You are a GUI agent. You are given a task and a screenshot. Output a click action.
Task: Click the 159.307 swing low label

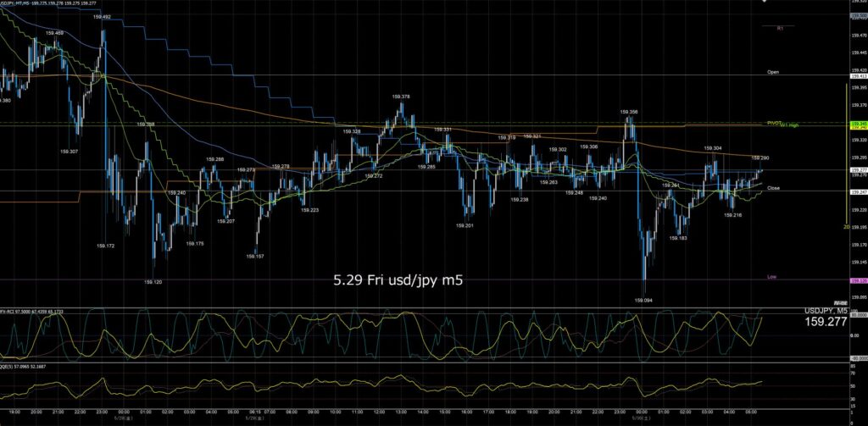click(x=70, y=151)
